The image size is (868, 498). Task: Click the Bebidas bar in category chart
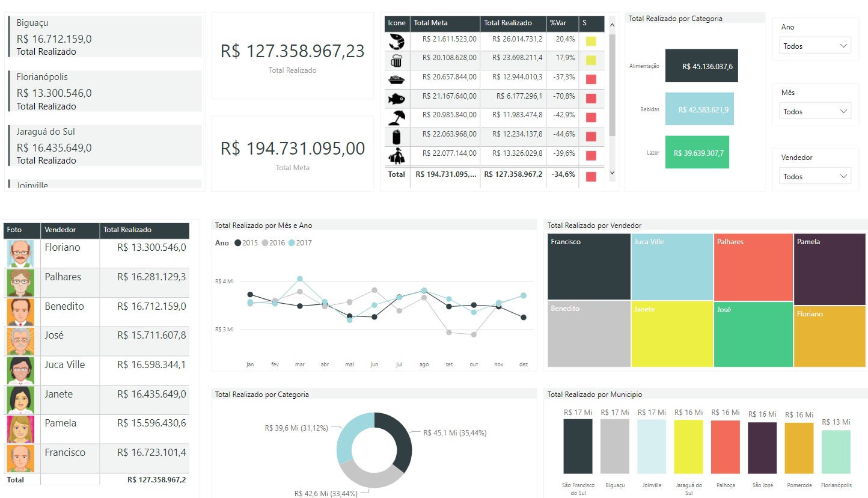699,109
